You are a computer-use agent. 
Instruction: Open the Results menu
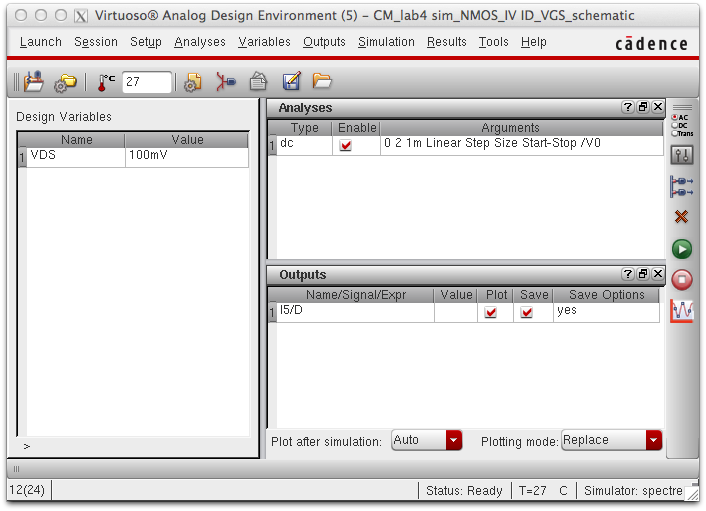pos(446,42)
